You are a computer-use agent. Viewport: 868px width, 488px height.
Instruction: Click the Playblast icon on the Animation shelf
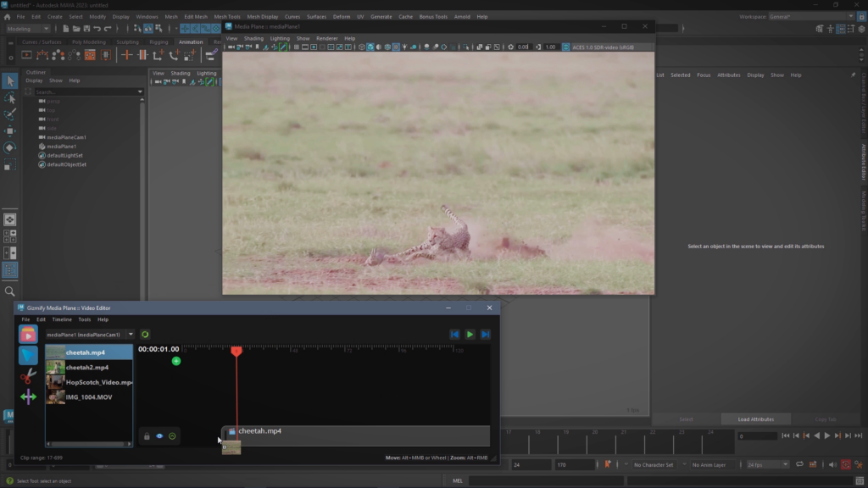coord(26,55)
